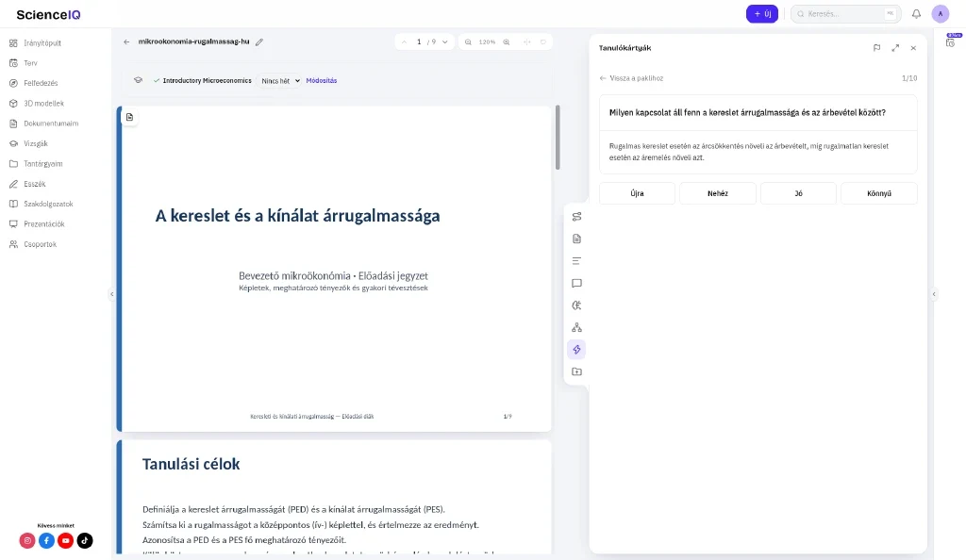The height and width of the screenshot is (560, 966).
Task: Click the add-to-folder icon in the tool strip
Action: coord(576,371)
